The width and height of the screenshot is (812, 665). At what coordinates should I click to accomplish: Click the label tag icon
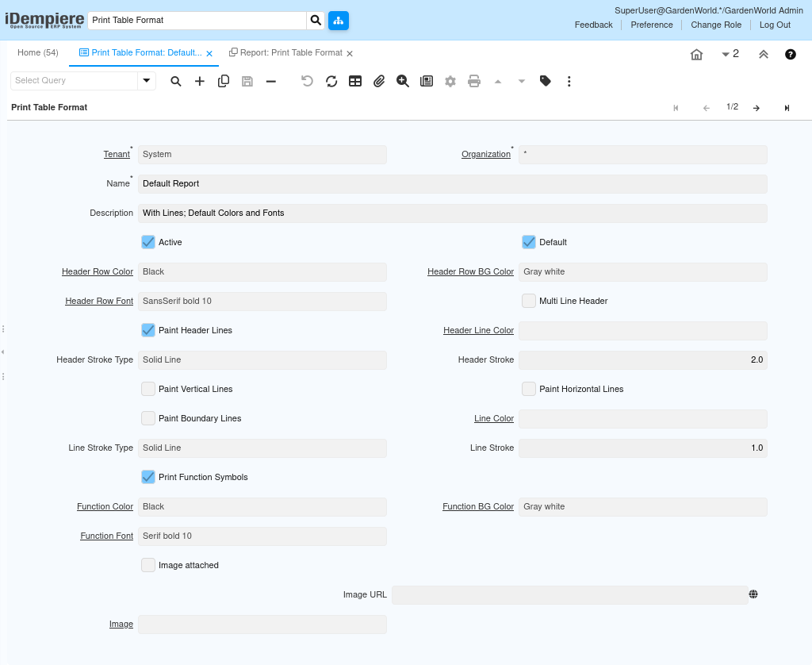coord(546,82)
